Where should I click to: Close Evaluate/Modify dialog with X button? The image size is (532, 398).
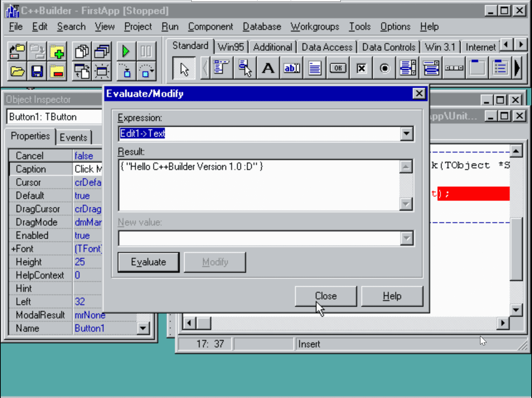[x=419, y=94]
